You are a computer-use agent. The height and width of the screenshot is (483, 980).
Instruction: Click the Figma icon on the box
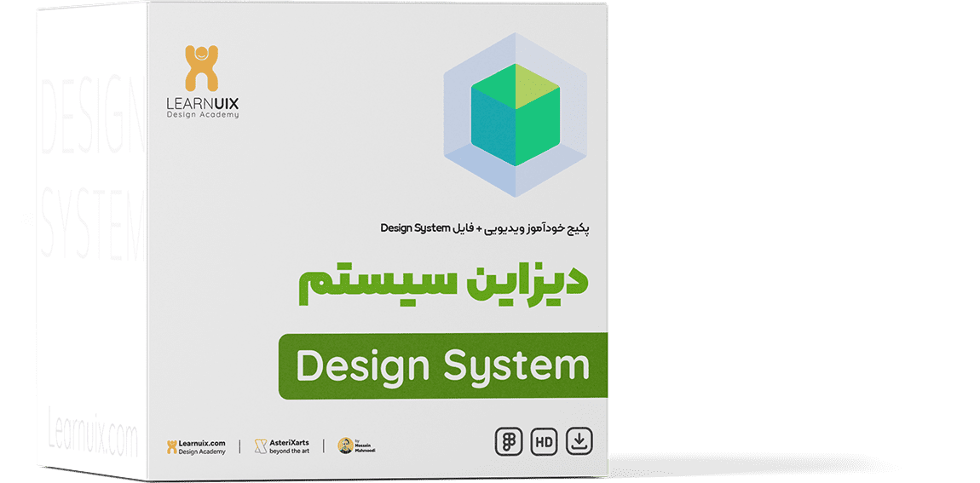pyautogui.click(x=508, y=442)
